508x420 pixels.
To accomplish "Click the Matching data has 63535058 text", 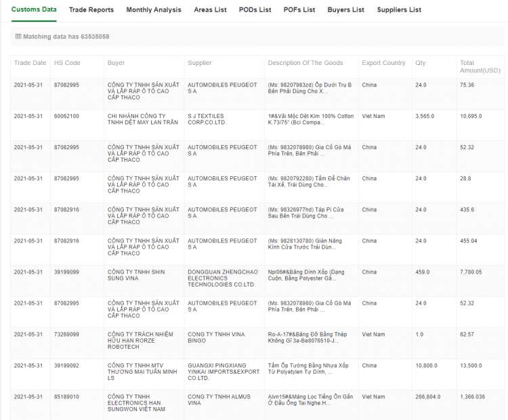I will point(66,37).
